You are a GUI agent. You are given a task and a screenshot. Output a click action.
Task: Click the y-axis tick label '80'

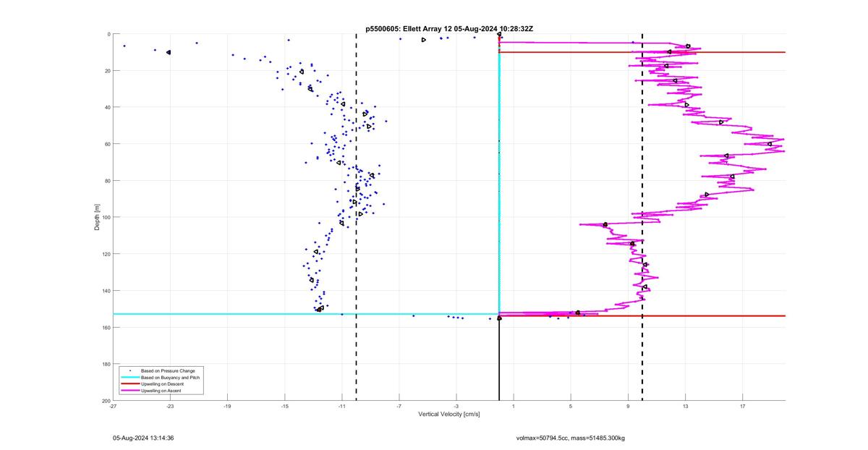[107, 181]
